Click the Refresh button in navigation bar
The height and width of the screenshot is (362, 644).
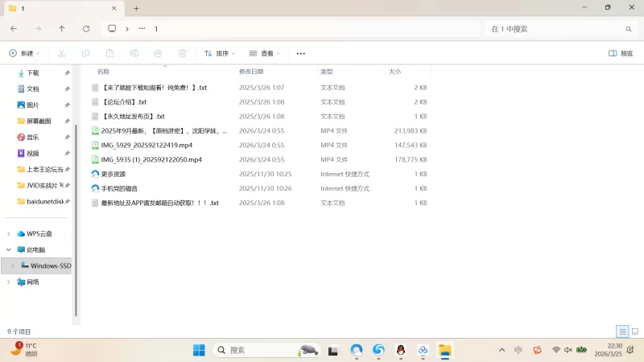tap(86, 28)
